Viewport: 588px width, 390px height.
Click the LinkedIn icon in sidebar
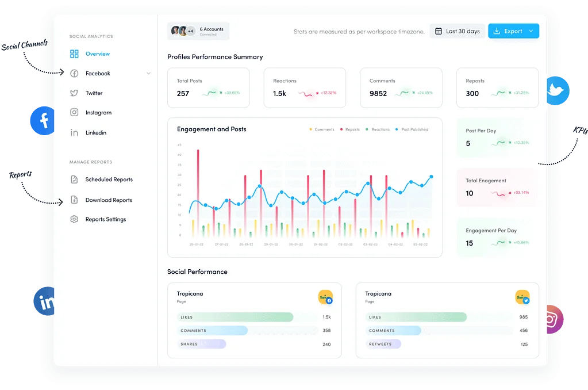74,133
